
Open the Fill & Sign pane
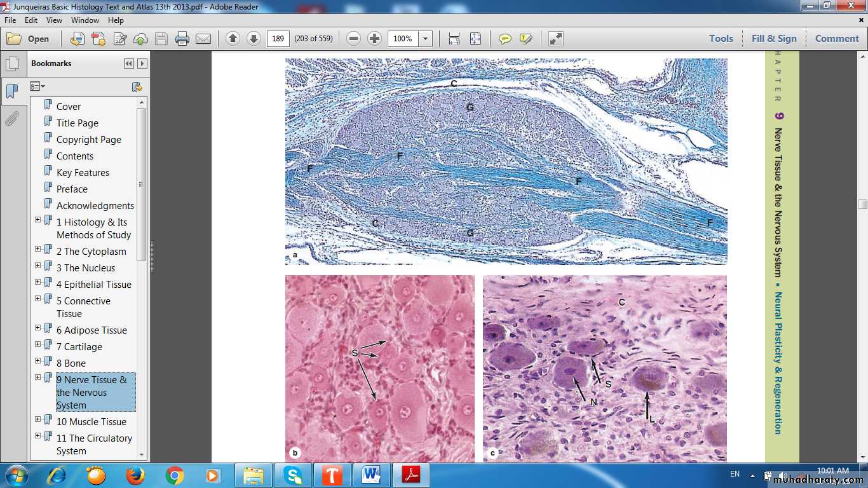click(x=773, y=39)
